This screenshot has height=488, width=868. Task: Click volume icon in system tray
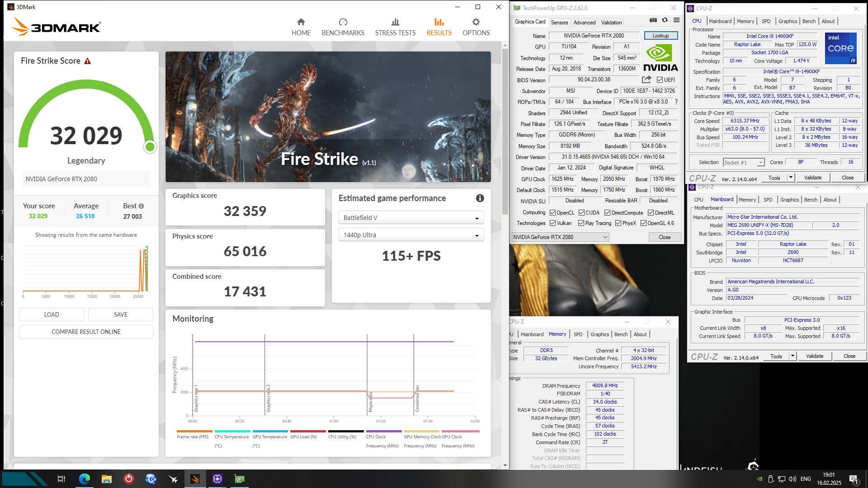[x=792, y=479]
